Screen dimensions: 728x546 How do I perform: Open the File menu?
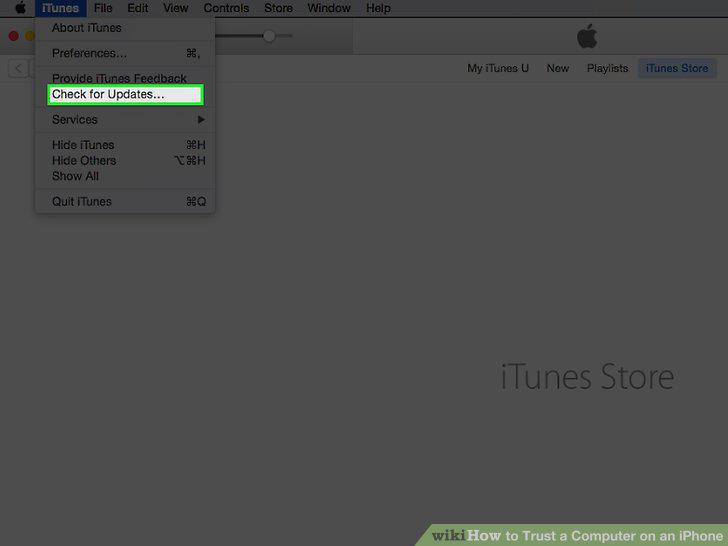(103, 8)
